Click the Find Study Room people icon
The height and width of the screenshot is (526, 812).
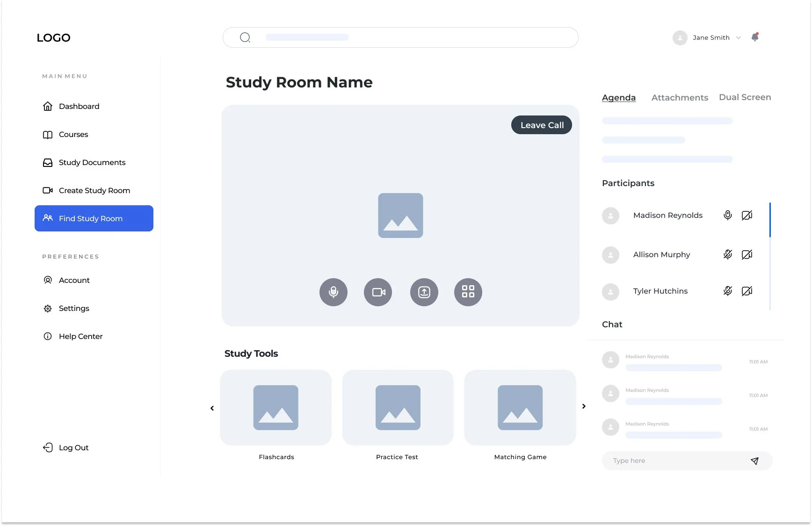tap(48, 218)
